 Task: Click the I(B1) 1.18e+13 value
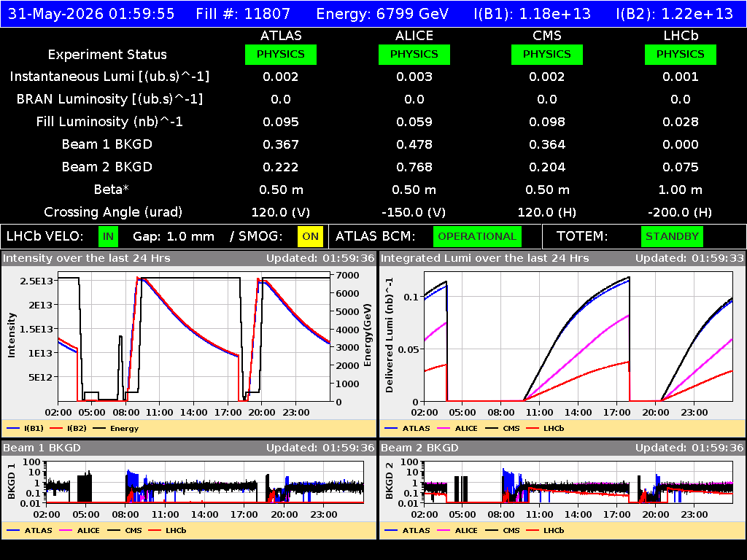[532, 14]
